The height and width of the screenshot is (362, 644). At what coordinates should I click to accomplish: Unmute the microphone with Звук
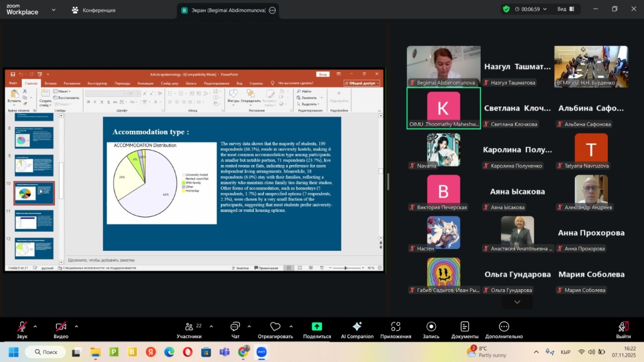22,327
